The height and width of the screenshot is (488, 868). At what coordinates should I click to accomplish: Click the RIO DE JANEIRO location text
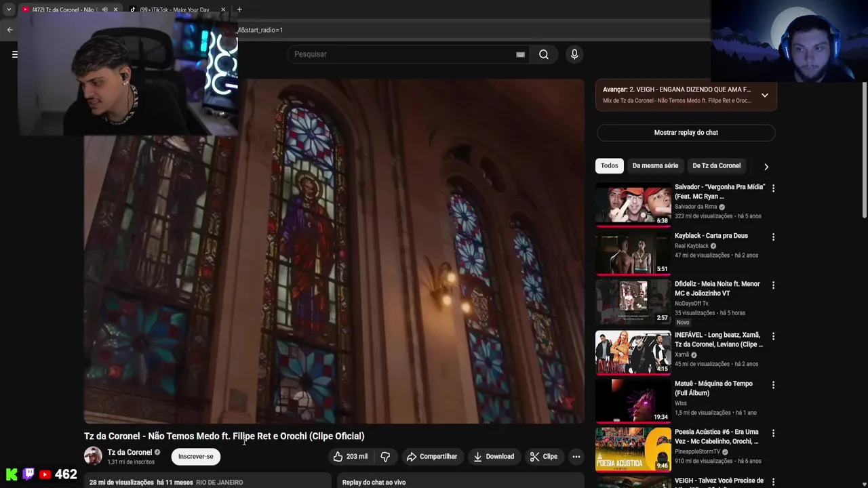[219, 483]
